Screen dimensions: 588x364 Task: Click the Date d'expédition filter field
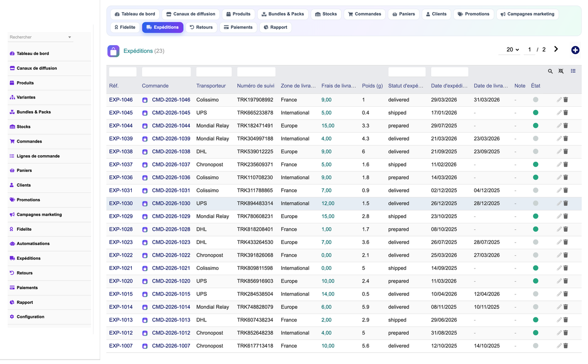click(x=450, y=72)
